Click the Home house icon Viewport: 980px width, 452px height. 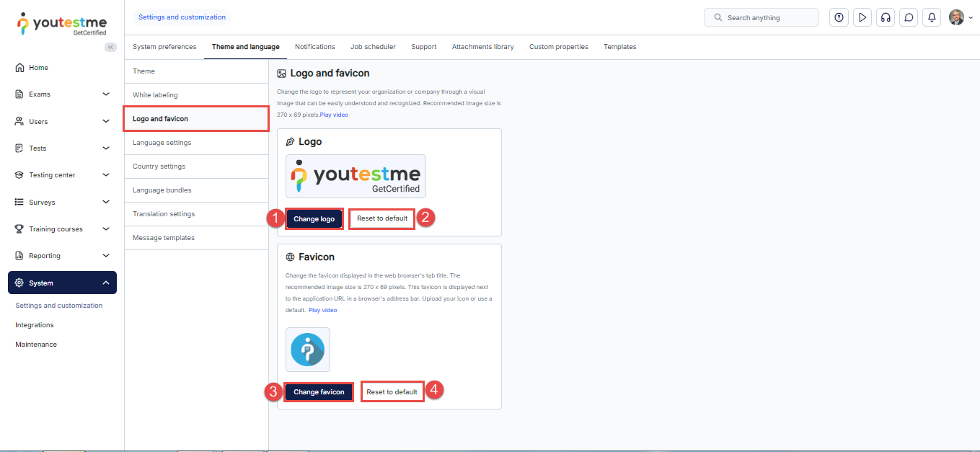click(19, 67)
